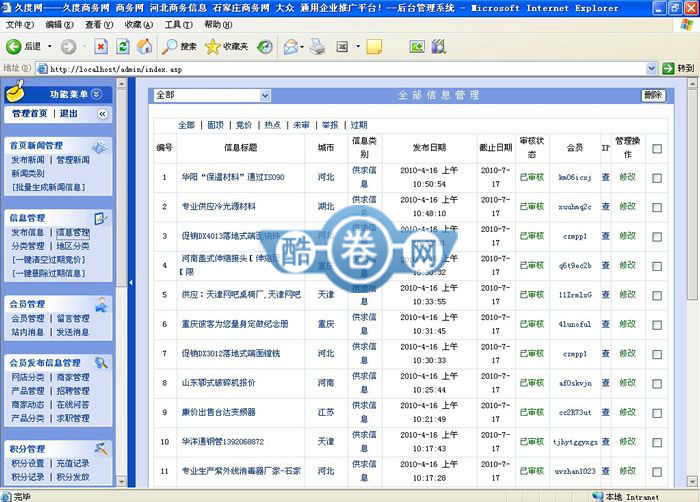Open the 工具(T) menu
700x502 pixels.
pyautogui.click(x=179, y=25)
